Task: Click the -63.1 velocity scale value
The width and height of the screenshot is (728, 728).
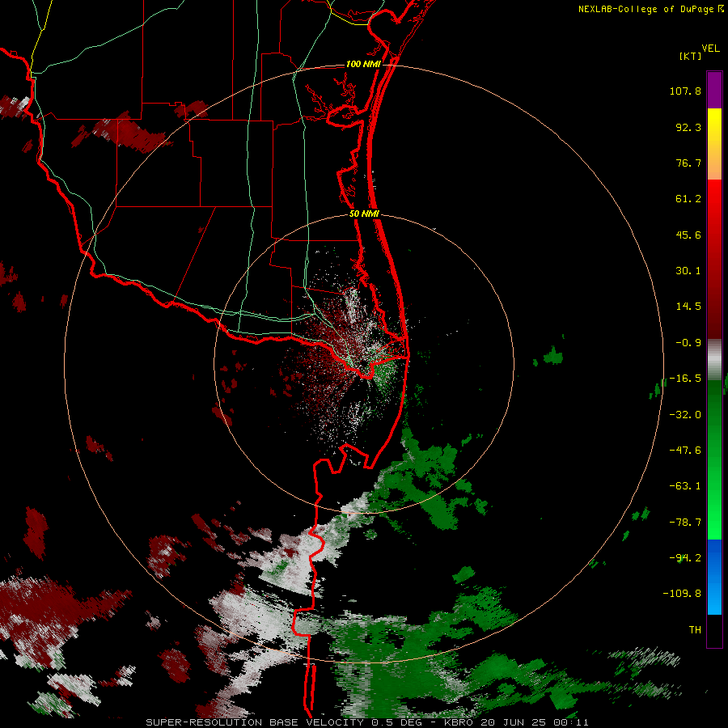Action: point(685,486)
